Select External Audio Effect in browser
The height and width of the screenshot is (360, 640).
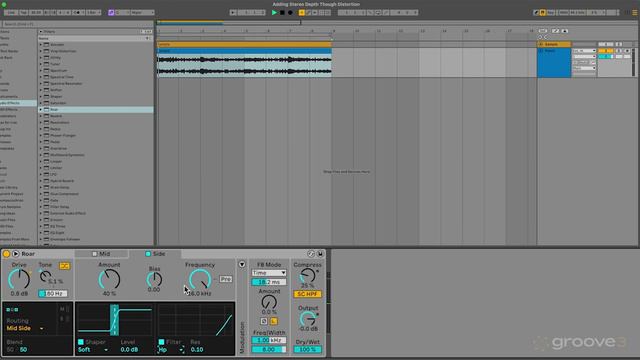[67, 213]
